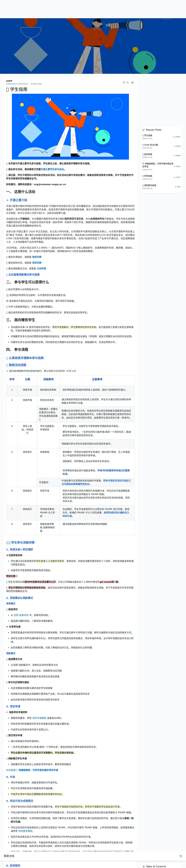
Task: Click the heading 三、 面向哪些学生
Action: pos(21,320)
